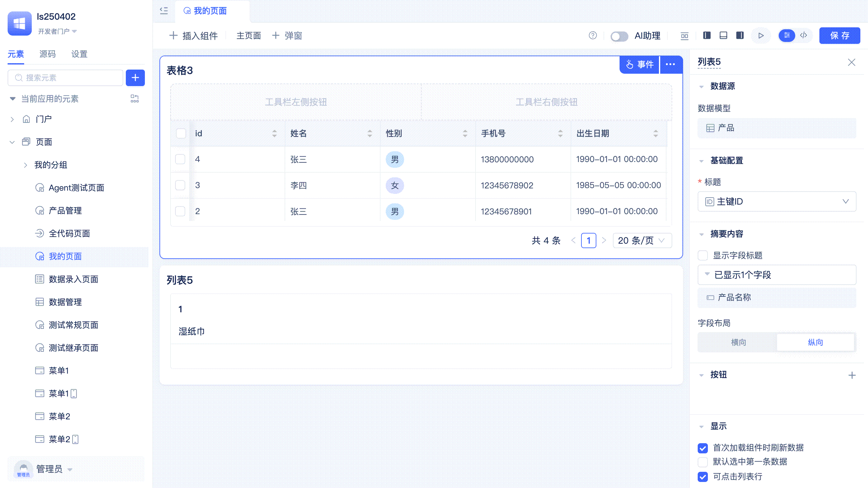Check the row checkbox for id 3
868x488 pixels.
(x=180, y=185)
